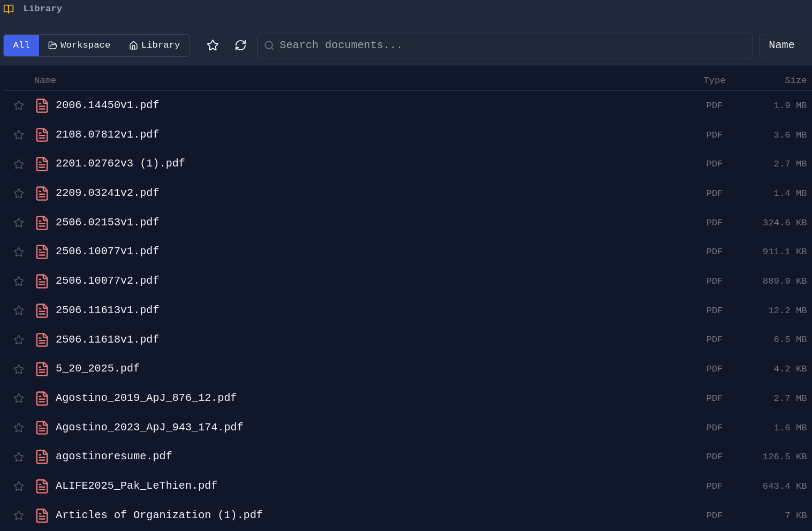Screen dimensions: 812x531
Task: Click the PDF file icon for 2006.14450v1.pdf
Action: pos(42,105)
